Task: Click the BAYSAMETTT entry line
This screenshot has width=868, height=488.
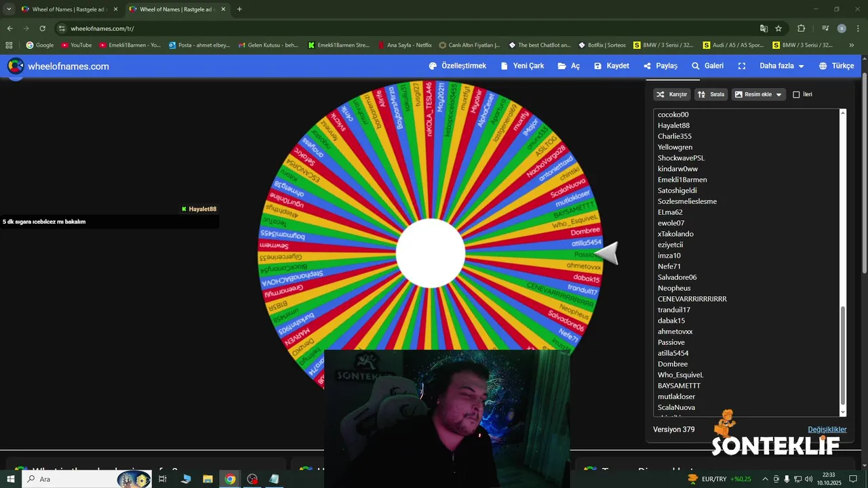Action: [679, 386]
